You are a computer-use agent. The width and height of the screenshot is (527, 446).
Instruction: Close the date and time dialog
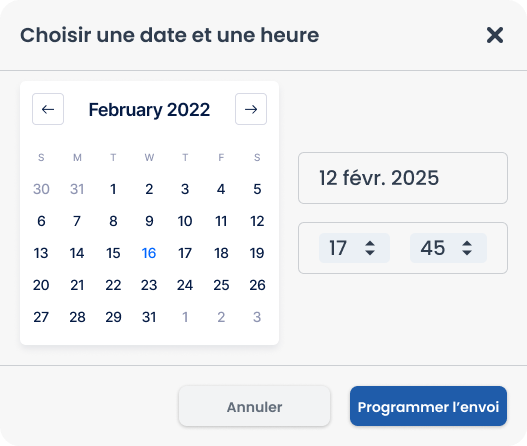click(x=495, y=35)
